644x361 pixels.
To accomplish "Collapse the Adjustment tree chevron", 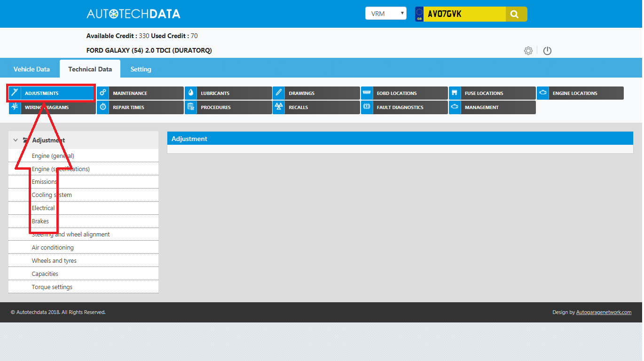I will click(16, 140).
